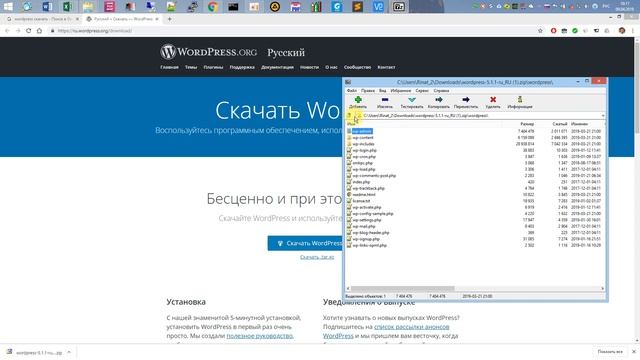
Task: Open Поддержка in WordPress navigation
Action: coord(242,67)
